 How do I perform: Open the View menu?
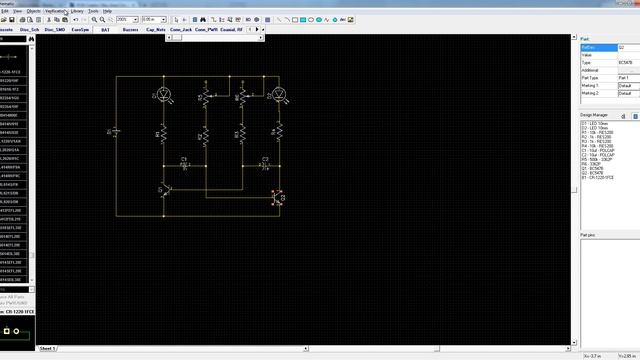pyautogui.click(x=18, y=11)
